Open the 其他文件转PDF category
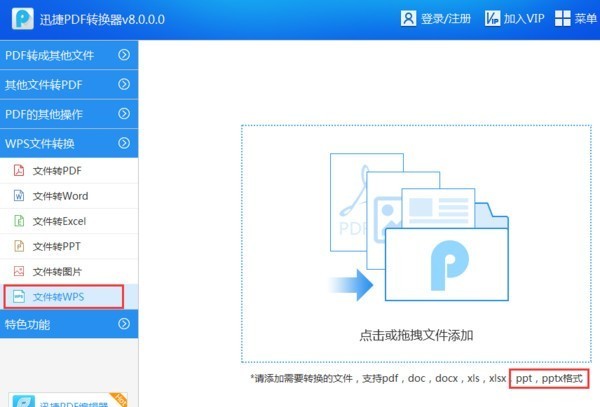The height and width of the screenshot is (407, 600). 69,85
